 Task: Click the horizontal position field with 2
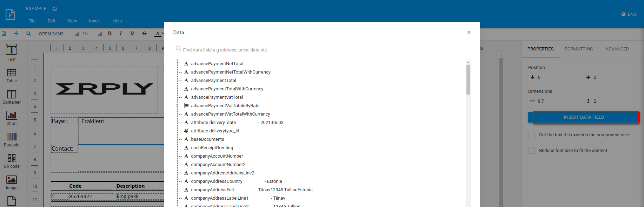click(616, 77)
